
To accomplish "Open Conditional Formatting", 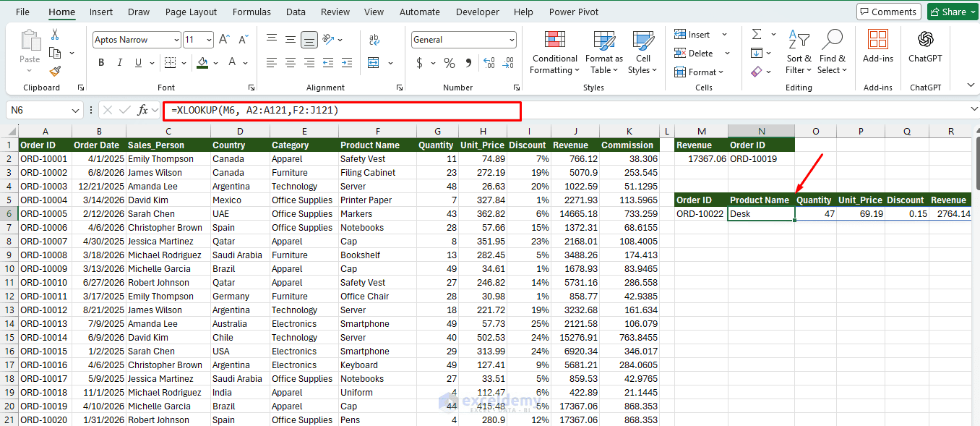I will (x=554, y=53).
